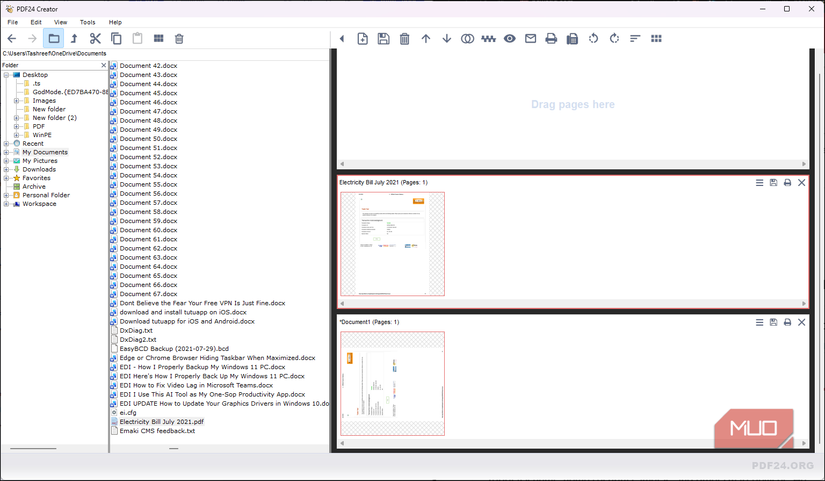The width and height of the screenshot is (825, 481).
Task: Click the file path address field
Action: [165, 53]
